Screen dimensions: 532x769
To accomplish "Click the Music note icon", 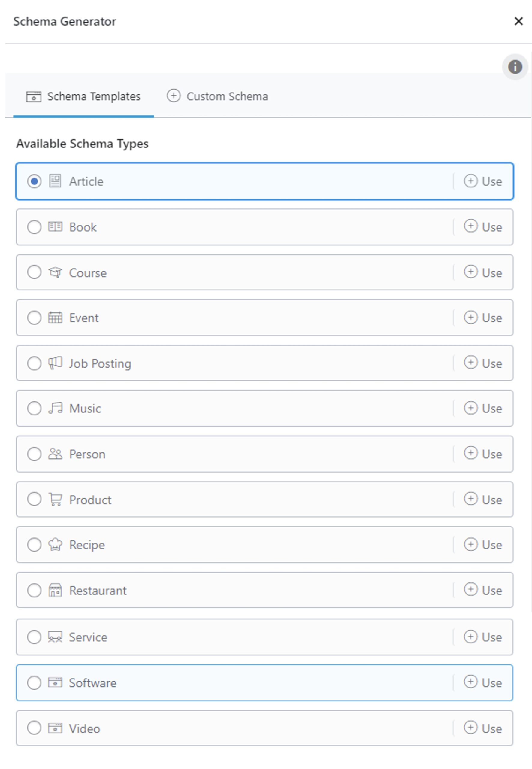I will (55, 409).
